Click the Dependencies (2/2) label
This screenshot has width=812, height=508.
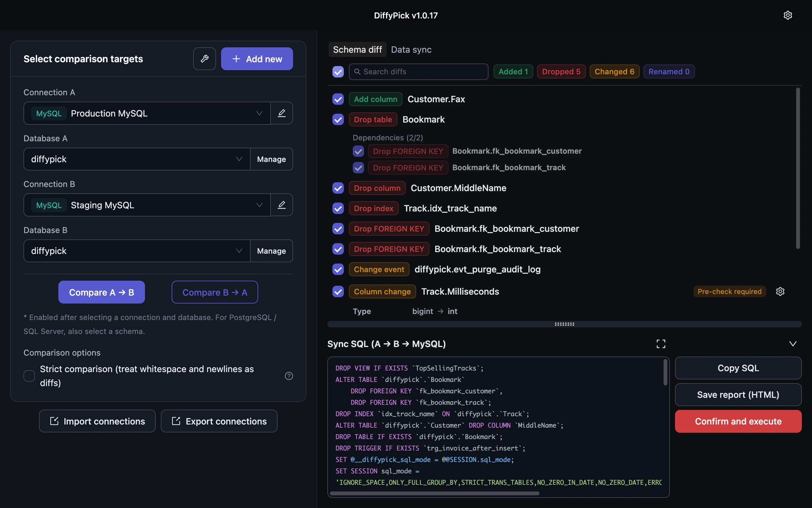pos(388,138)
